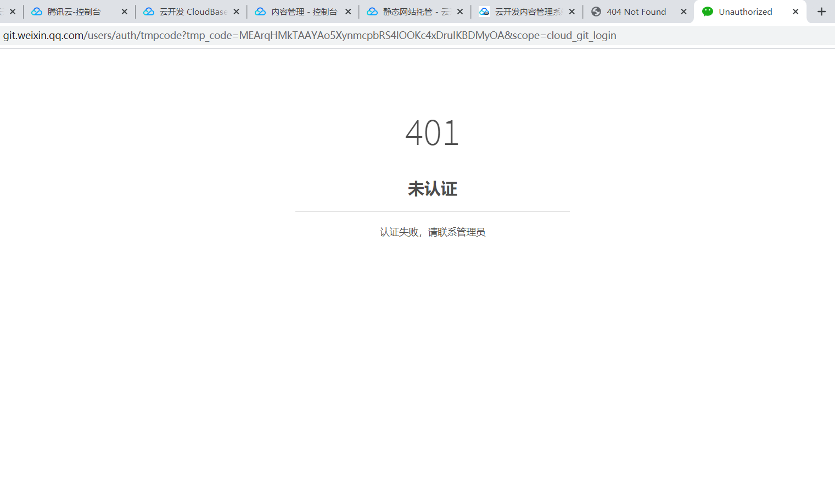Screen dimensions: 835x504
Task: Close the Unauthorized tab
Action: pos(795,11)
